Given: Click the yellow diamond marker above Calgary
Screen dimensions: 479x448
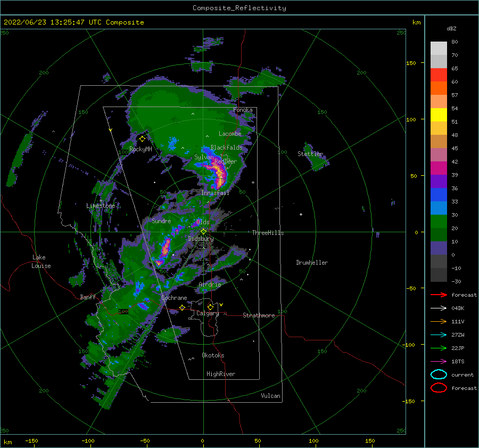Looking at the screenshot, I should tap(210, 307).
